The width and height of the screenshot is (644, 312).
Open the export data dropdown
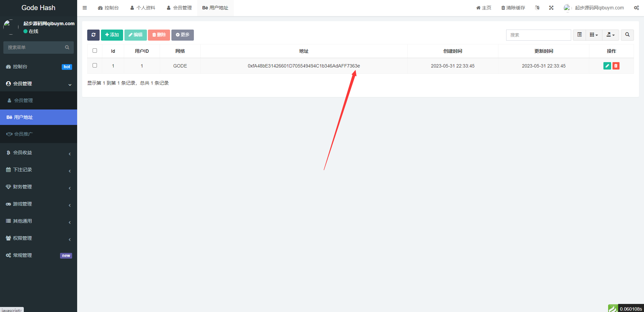point(610,35)
